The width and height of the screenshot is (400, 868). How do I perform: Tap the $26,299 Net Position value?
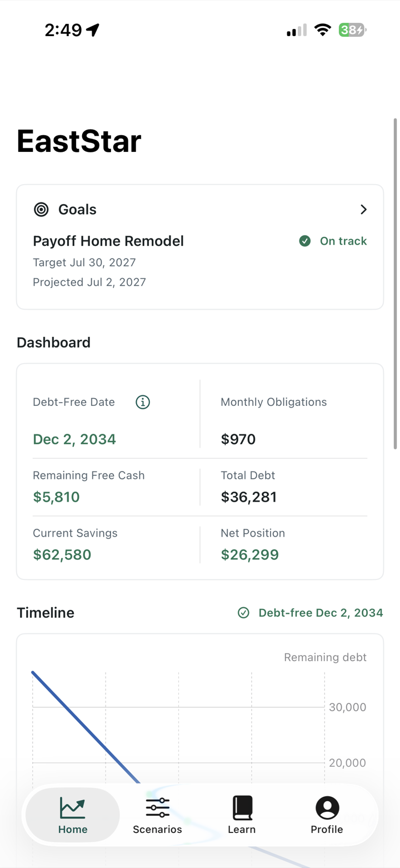pos(250,555)
